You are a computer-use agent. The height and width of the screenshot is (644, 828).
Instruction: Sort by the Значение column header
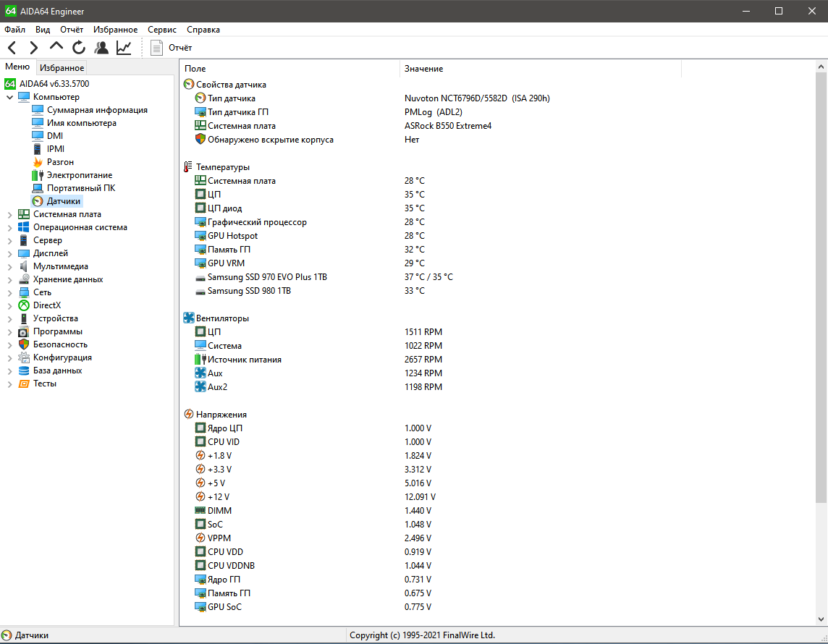(x=540, y=69)
